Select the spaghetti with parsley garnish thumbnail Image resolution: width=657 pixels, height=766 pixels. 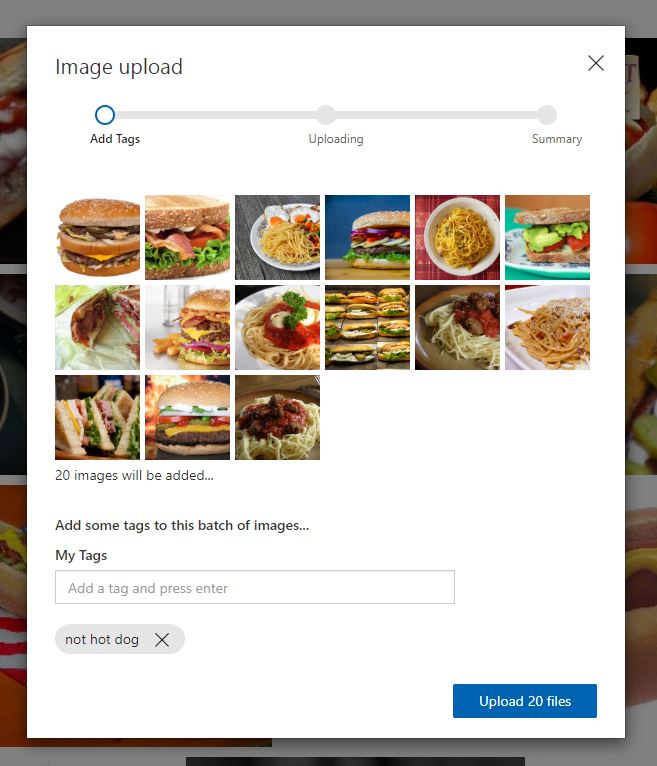tap(277, 327)
